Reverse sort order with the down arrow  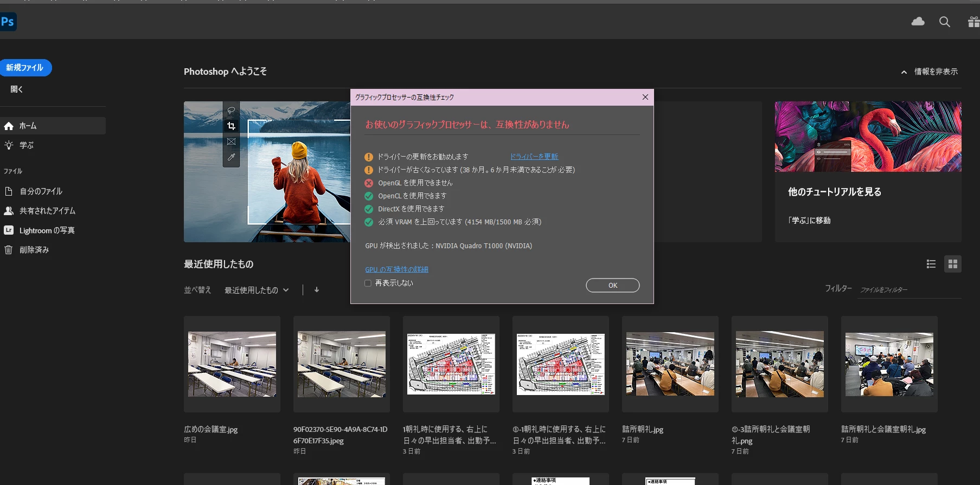click(317, 290)
